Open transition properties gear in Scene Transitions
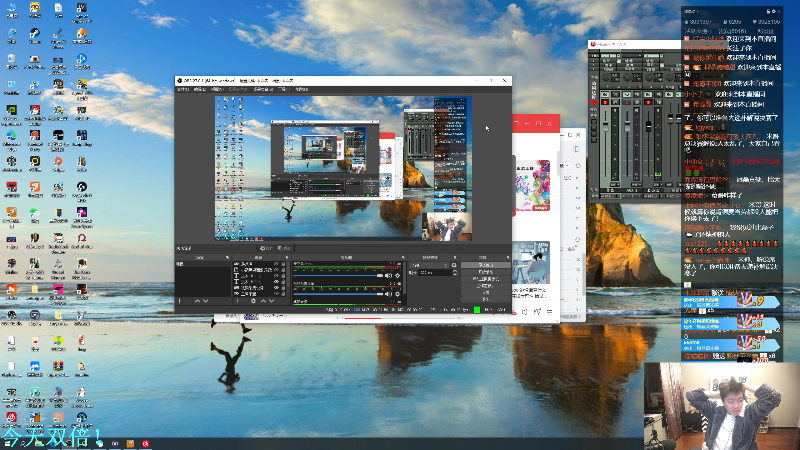Viewport: 800px width, 450px height. point(454,265)
